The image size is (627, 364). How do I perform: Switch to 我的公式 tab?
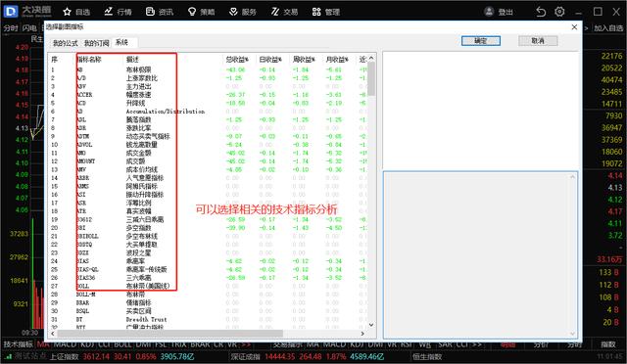click(x=66, y=43)
